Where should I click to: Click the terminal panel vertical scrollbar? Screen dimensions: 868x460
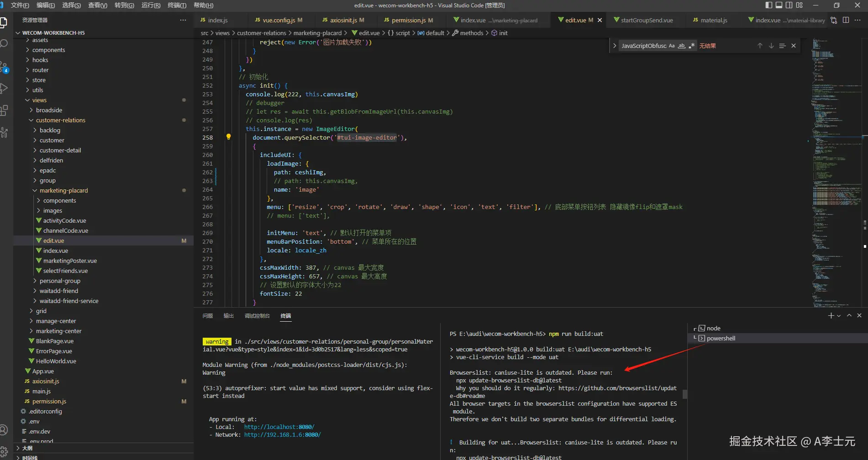[684, 394]
